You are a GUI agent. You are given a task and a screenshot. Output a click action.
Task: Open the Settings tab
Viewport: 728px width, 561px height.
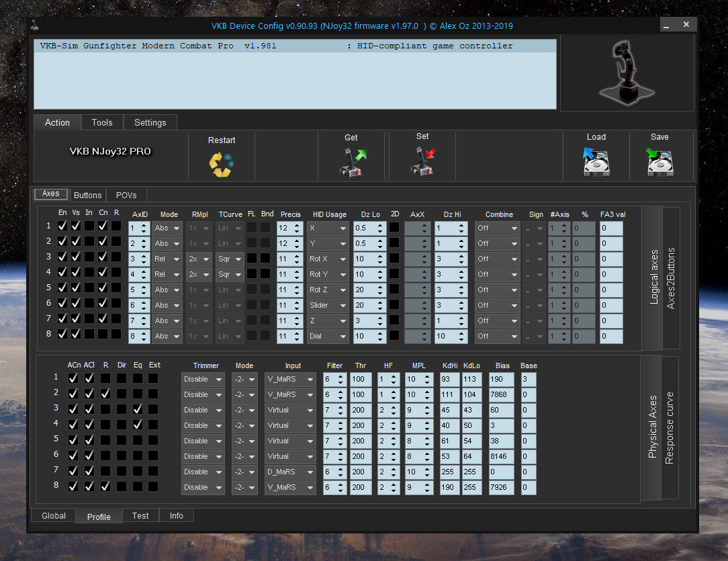click(x=150, y=122)
